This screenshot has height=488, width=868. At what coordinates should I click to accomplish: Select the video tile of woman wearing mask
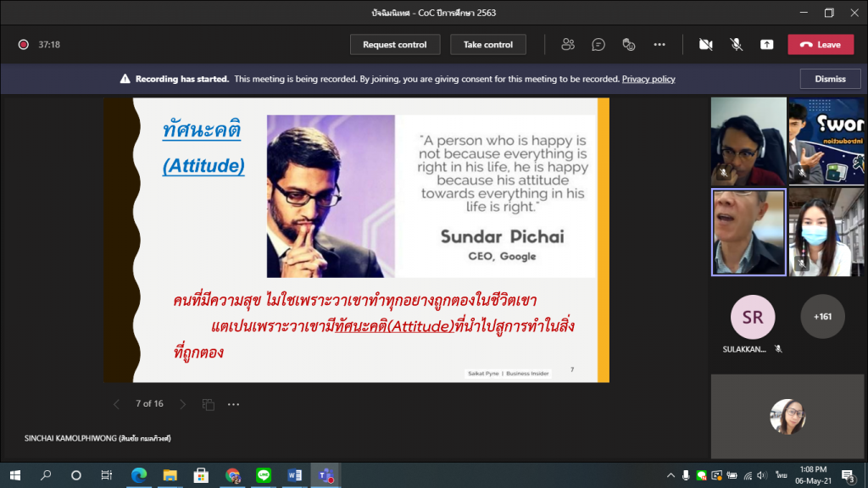[826, 232]
